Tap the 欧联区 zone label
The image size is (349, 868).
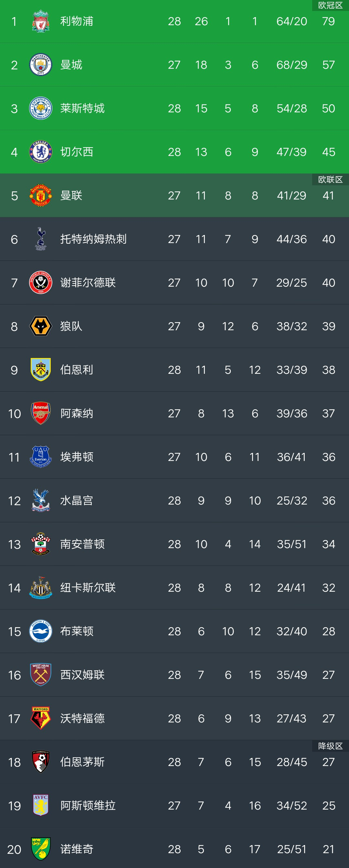[x=331, y=179]
